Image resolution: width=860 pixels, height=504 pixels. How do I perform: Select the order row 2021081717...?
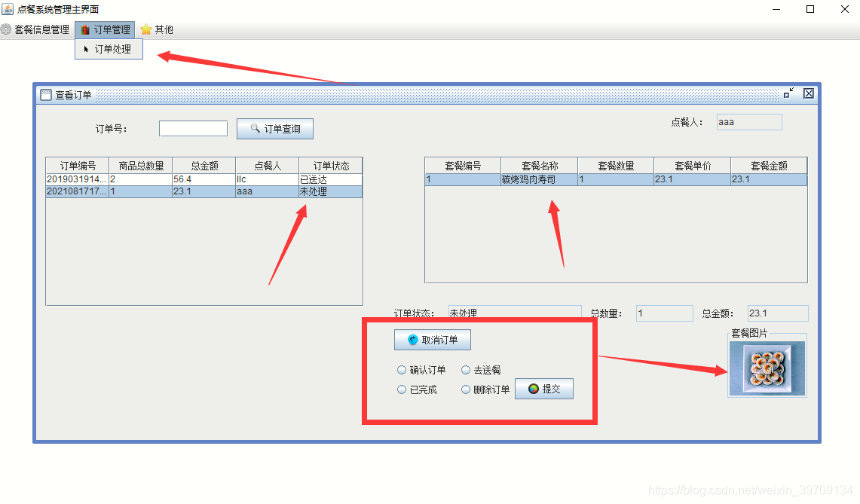tap(204, 191)
